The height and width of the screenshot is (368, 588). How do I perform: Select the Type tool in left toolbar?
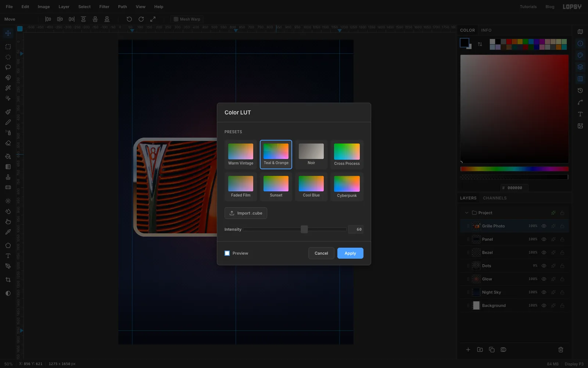point(8,256)
